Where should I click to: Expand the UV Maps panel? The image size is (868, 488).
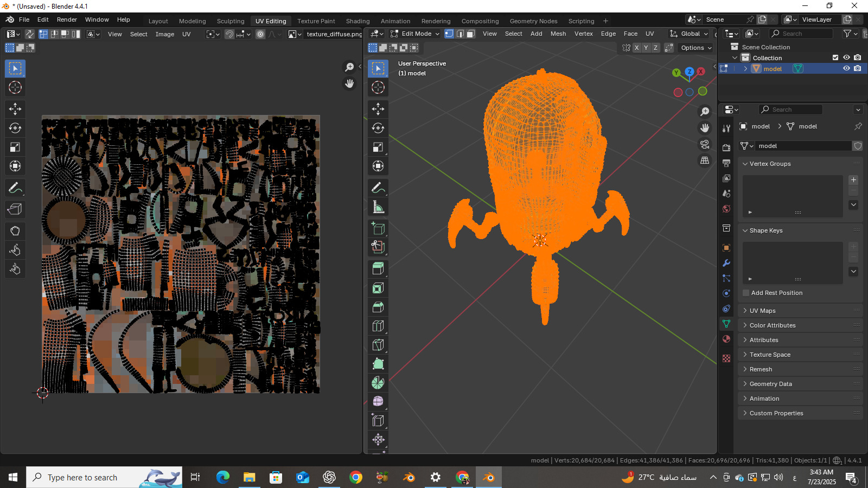(x=800, y=311)
